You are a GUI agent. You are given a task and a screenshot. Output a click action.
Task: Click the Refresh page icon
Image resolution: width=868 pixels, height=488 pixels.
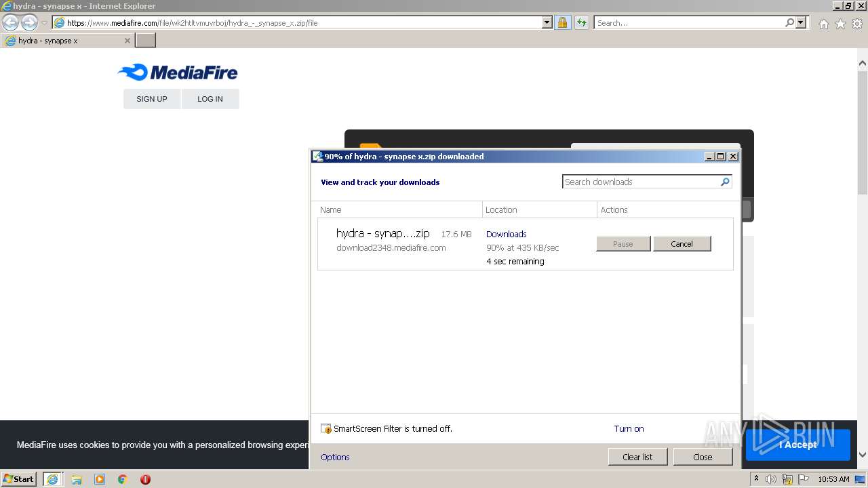pos(581,22)
